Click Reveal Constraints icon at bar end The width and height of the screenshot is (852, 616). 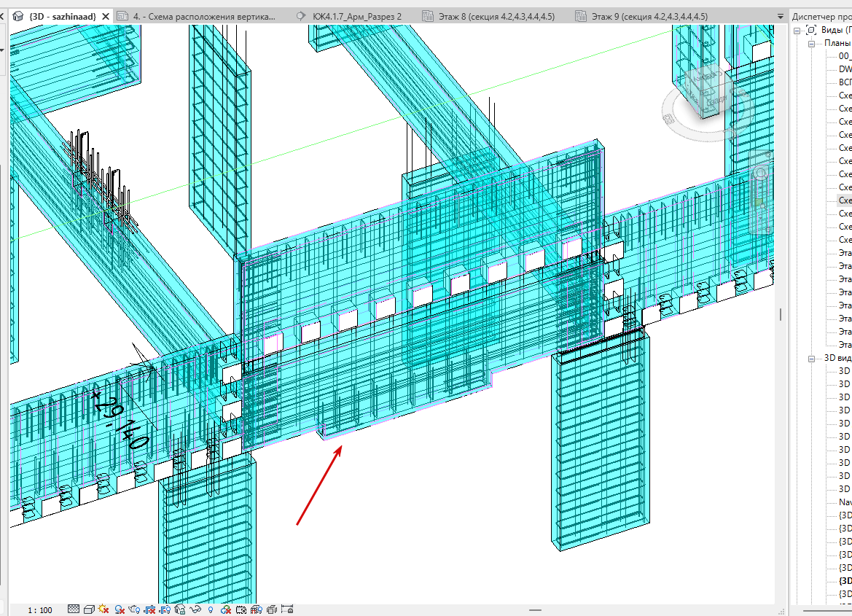click(287, 609)
